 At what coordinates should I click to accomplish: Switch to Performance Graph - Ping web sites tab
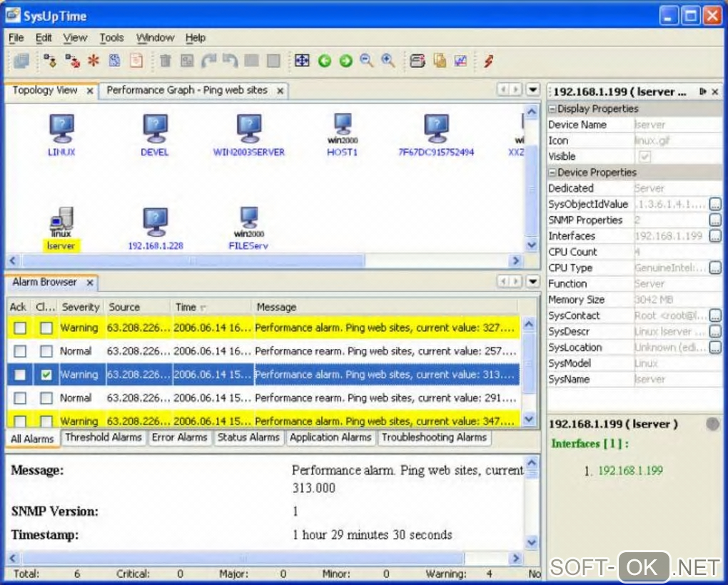[x=187, y=91]
